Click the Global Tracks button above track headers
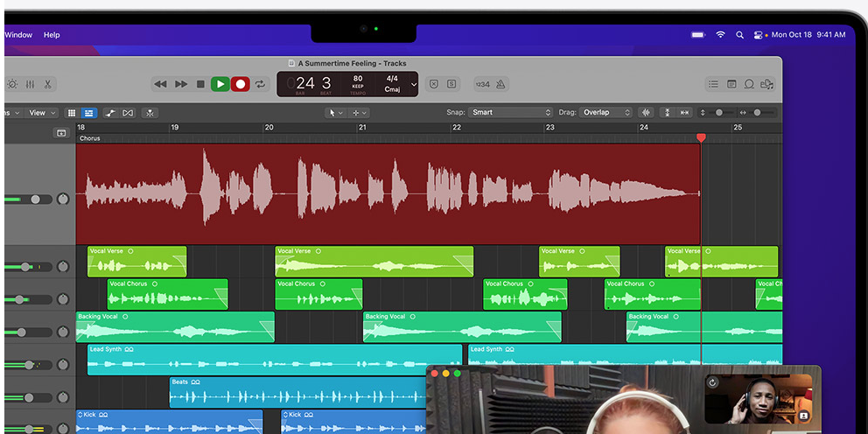The height and width of the screenshot is (434, 868). point(61,133)
